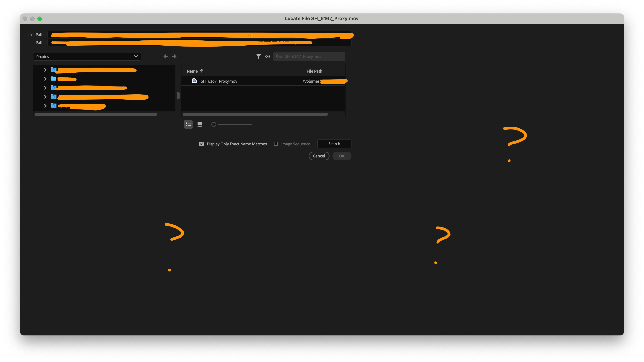Image resolution: width=644 pixels, height=362 pixels.
Task: Expand the second folder in tree
Action: click(45, 79)
